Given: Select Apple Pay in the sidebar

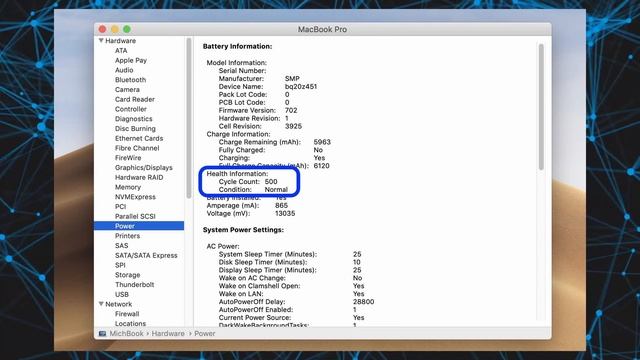Looking at the screenshot, I should (x=131, y=60).
